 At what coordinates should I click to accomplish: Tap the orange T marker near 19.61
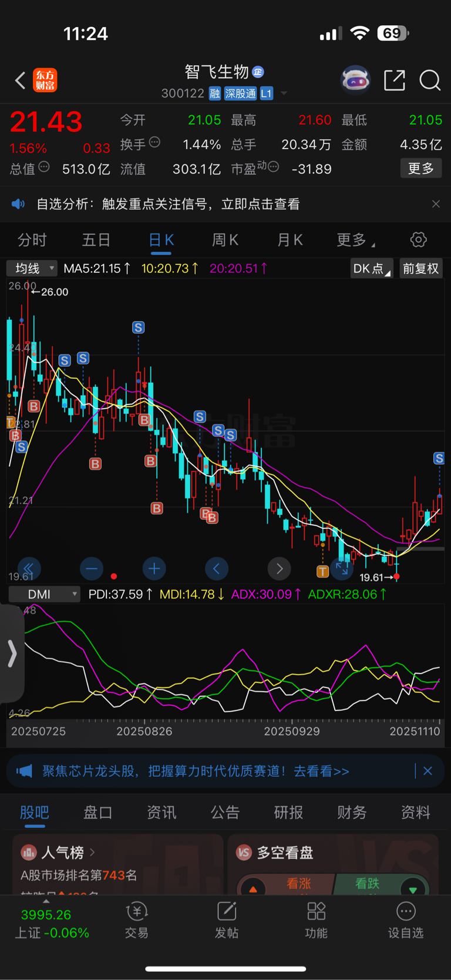point(322,571)
